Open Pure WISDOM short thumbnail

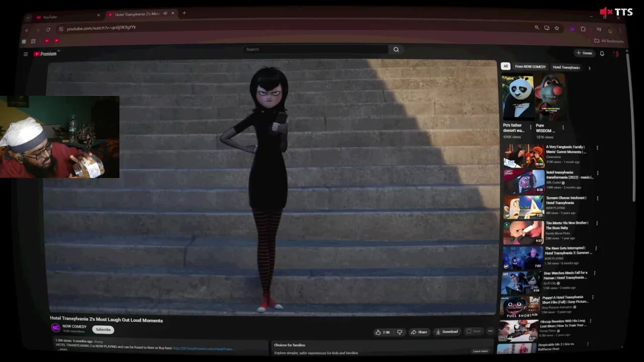tap(550, 98)
